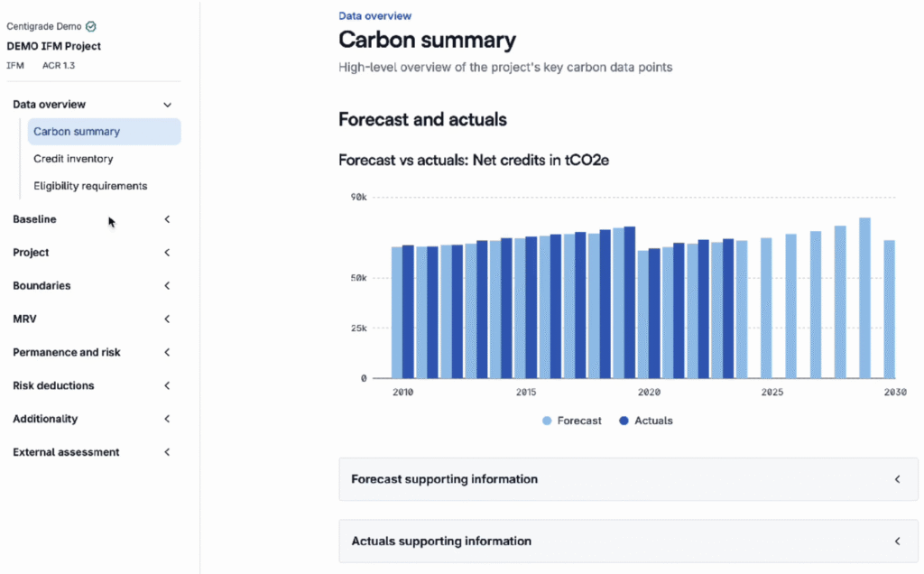Open the Credit inventory page
The image size is (924, 574).
tap(73, 159)
